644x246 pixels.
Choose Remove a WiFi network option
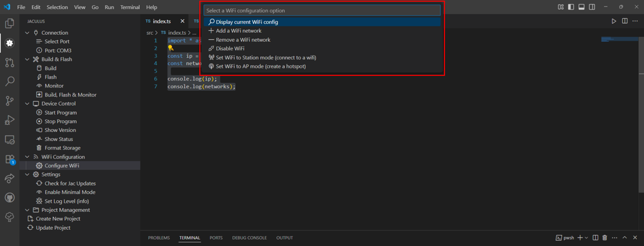(322, 40)
